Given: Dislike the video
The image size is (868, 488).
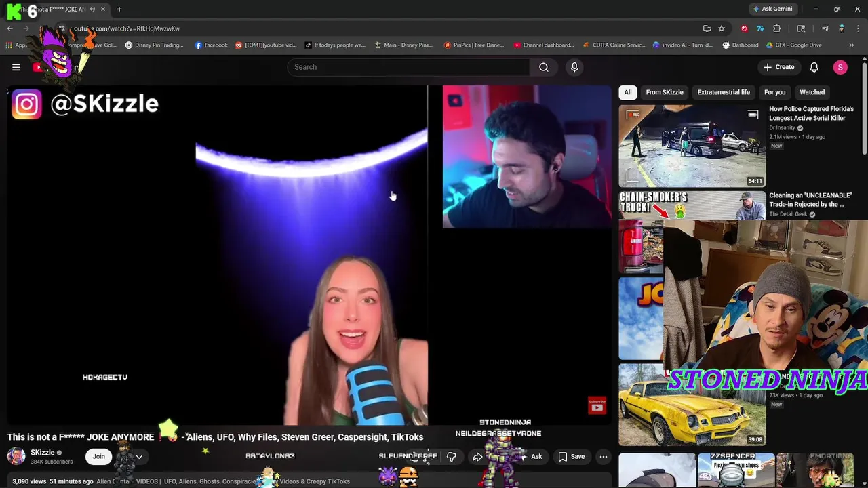Looking at the screenshot, I should (451, 456).
